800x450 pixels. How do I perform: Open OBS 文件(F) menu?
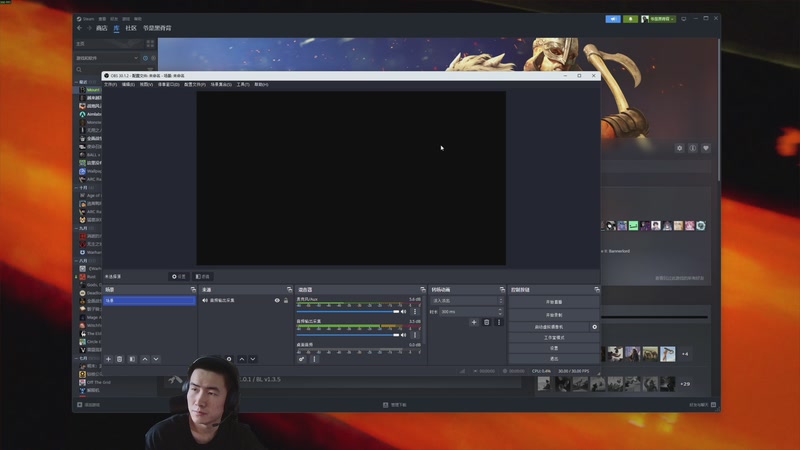click(x=110, y=85)
